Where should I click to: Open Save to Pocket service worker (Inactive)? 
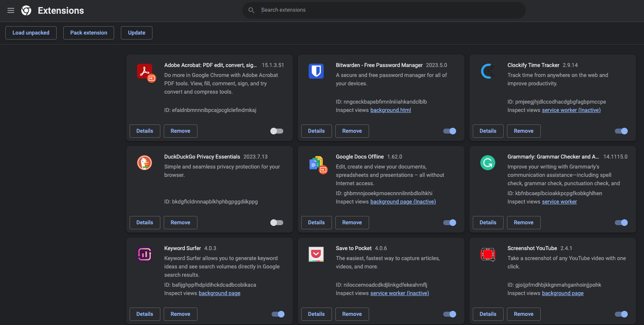[399, 293]
